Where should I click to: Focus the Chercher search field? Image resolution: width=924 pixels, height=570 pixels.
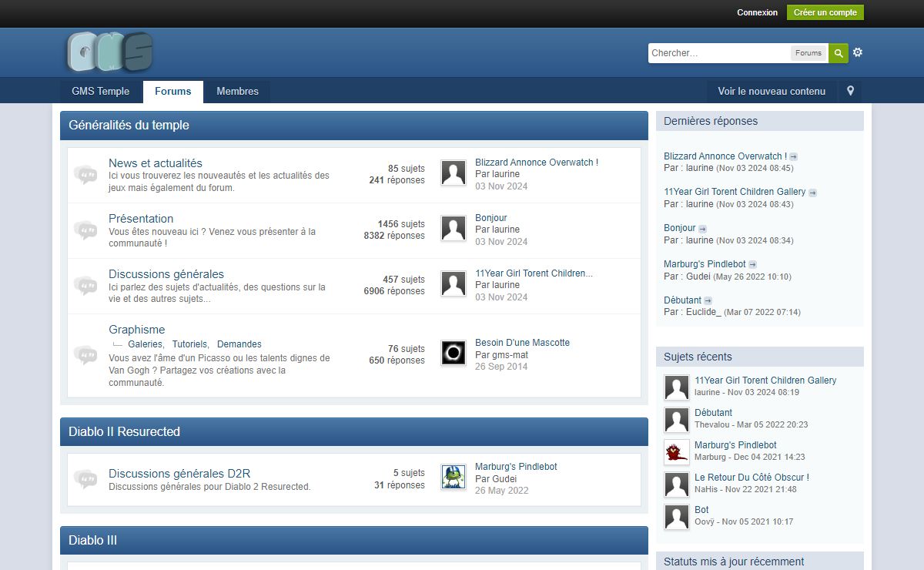click(x=718, y=53)
